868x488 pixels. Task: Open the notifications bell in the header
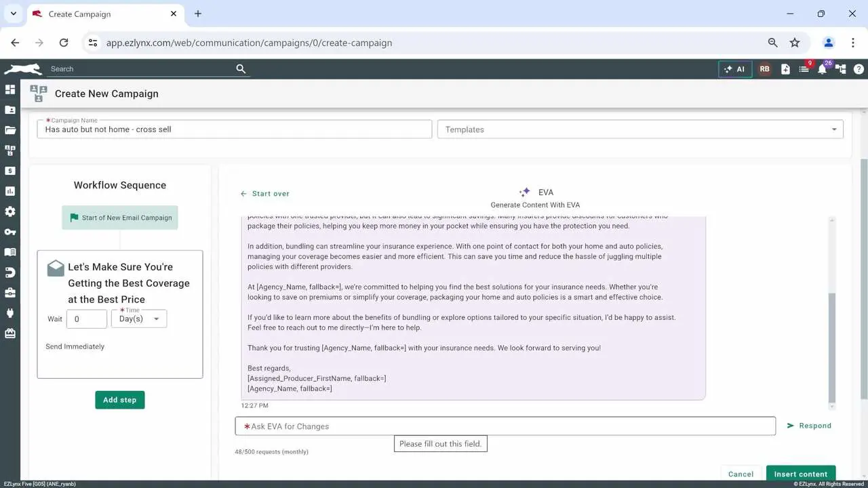(822, 69)
